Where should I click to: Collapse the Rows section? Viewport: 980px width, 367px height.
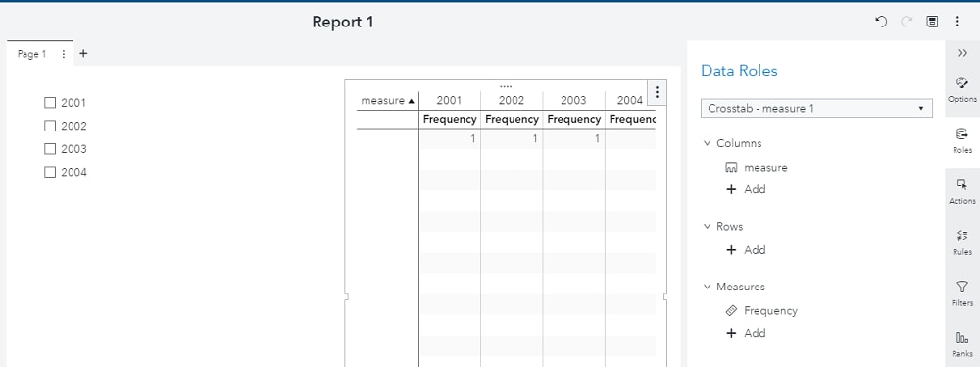(x=707, y=226)
